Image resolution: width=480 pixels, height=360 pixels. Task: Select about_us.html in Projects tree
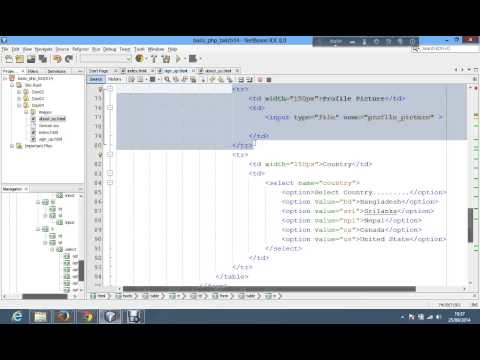52,119
